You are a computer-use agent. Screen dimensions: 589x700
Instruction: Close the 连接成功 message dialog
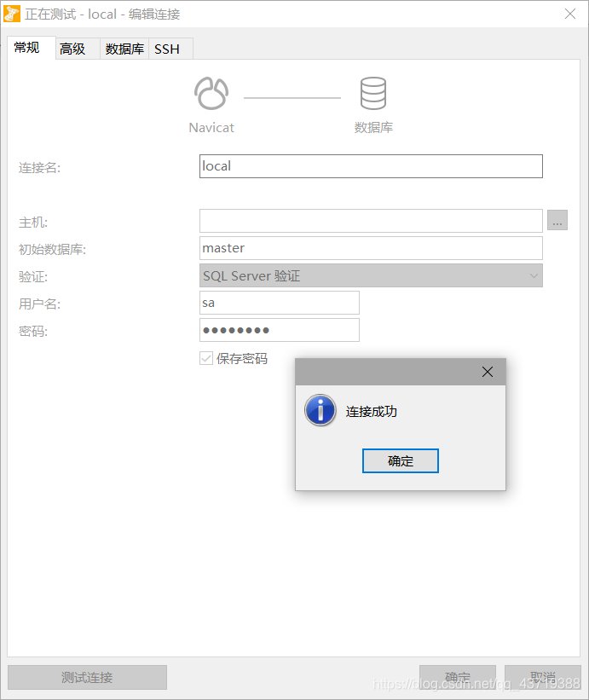(488, 372)
